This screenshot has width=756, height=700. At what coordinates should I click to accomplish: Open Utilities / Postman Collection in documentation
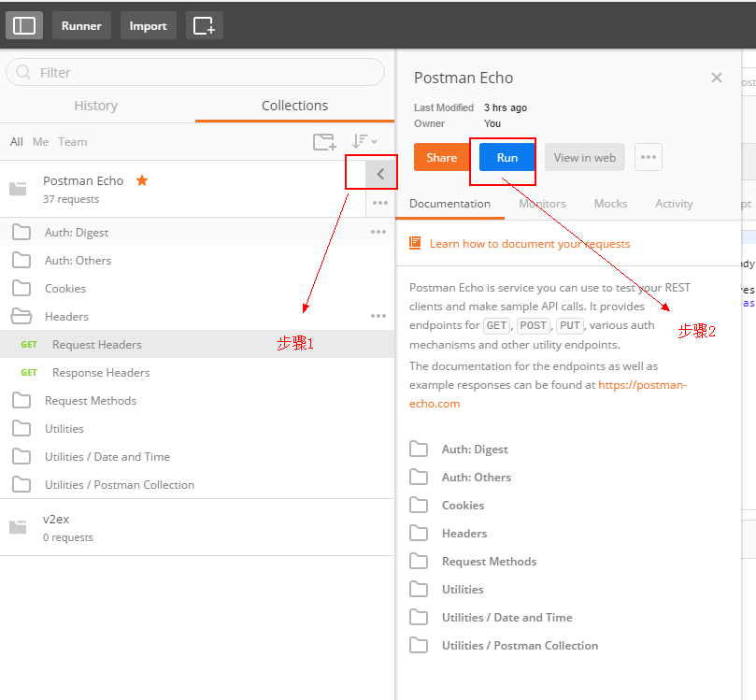click(x=520, y=645)
